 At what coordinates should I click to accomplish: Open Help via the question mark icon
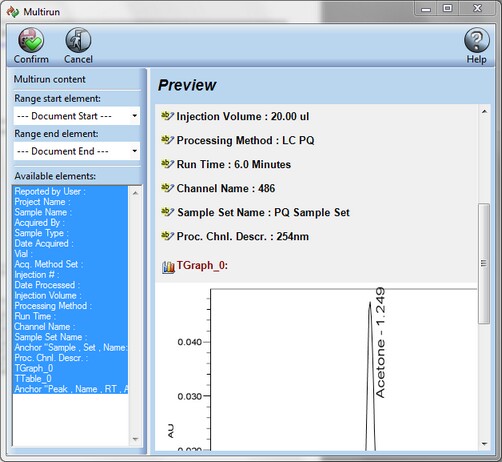click(477, 40)
